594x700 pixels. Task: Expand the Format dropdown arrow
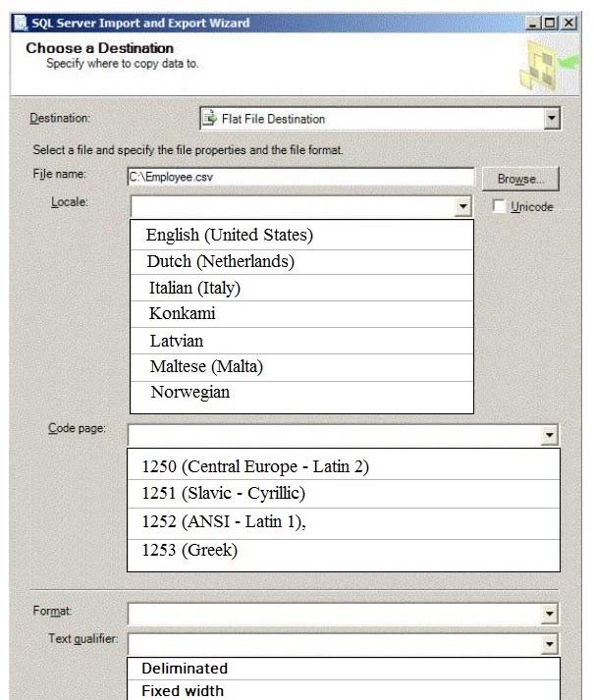pos(550,614)
